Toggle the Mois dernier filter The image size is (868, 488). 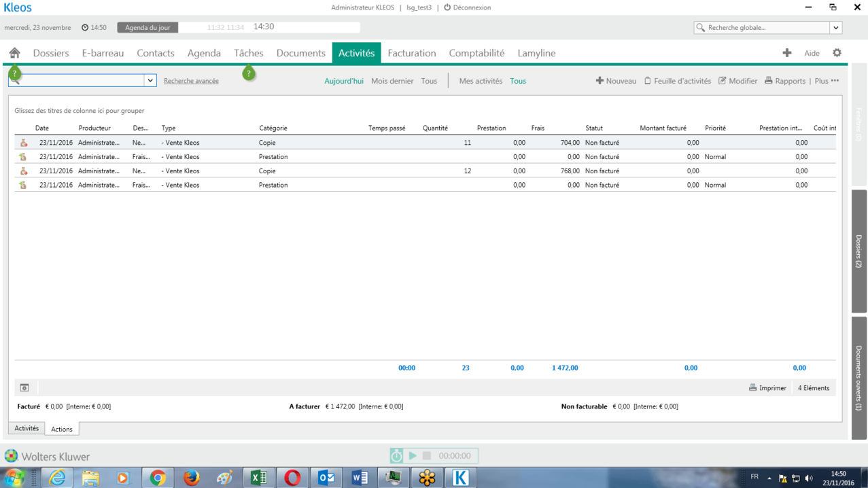pyautogui.click(x=392, y=81)
